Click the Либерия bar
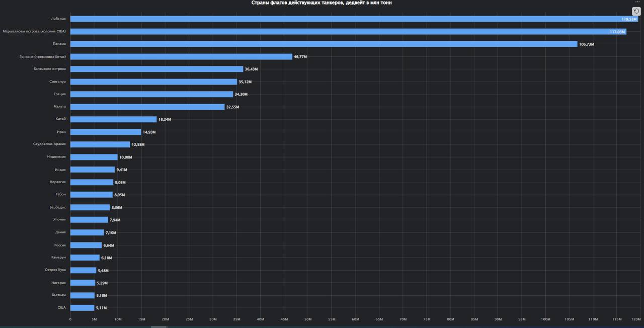Viewport: 644px width, 328px height. [352, 19]
